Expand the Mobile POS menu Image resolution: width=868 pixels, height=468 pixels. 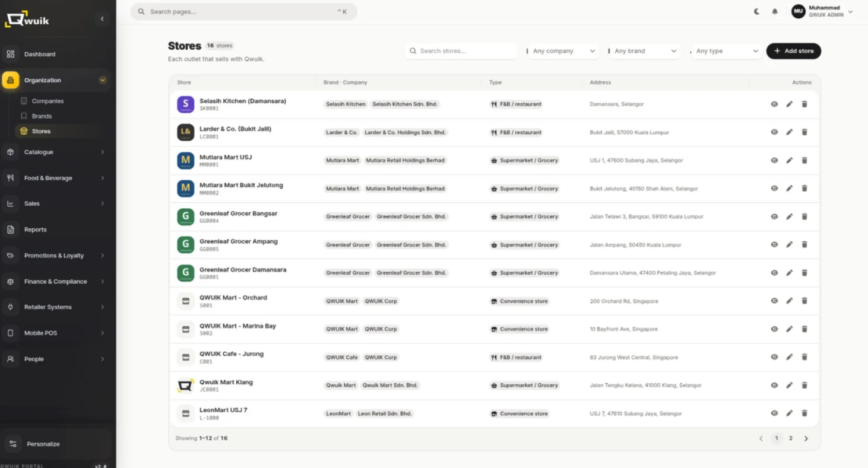tap(56, 333)
